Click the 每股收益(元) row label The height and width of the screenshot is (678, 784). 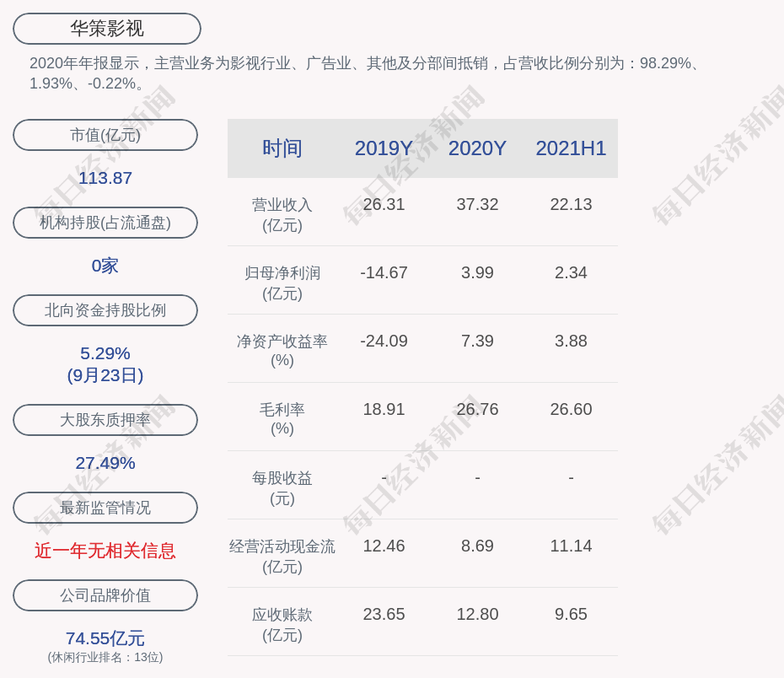point(282,488)
